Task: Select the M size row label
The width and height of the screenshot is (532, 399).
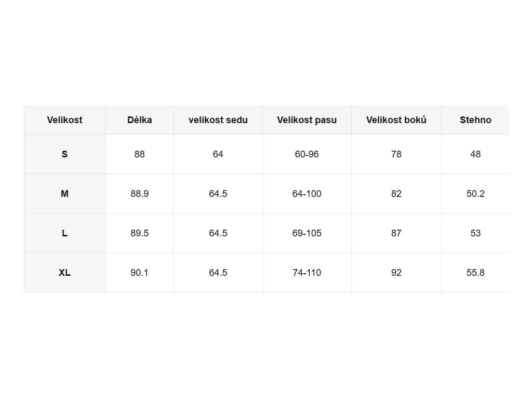Action: point(64,194)
